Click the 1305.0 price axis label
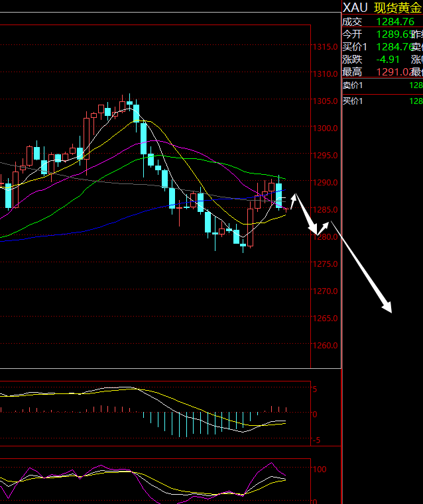The width and height of the screenshot is (423, 504). (x=326, y=101)
